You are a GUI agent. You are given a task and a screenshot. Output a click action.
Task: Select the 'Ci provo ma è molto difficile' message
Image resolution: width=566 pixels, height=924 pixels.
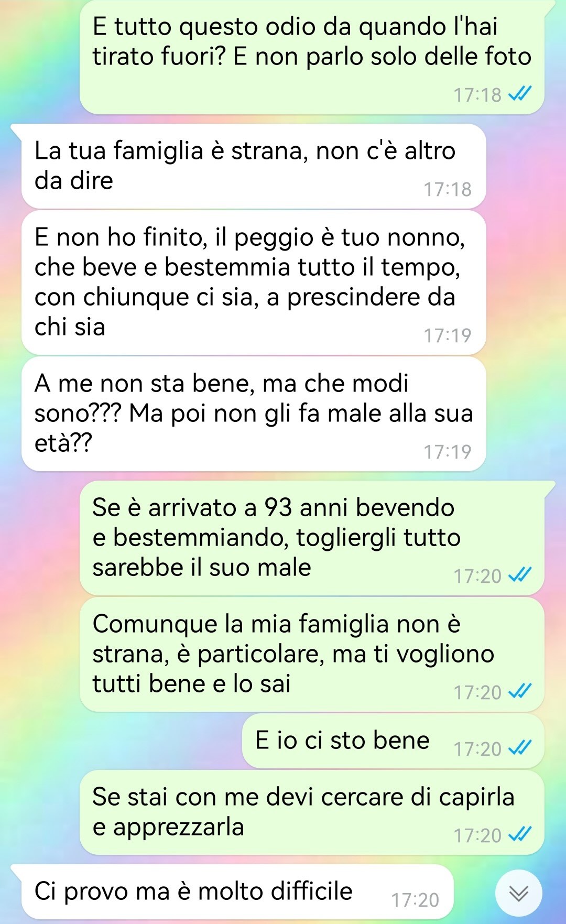[237, 892]
